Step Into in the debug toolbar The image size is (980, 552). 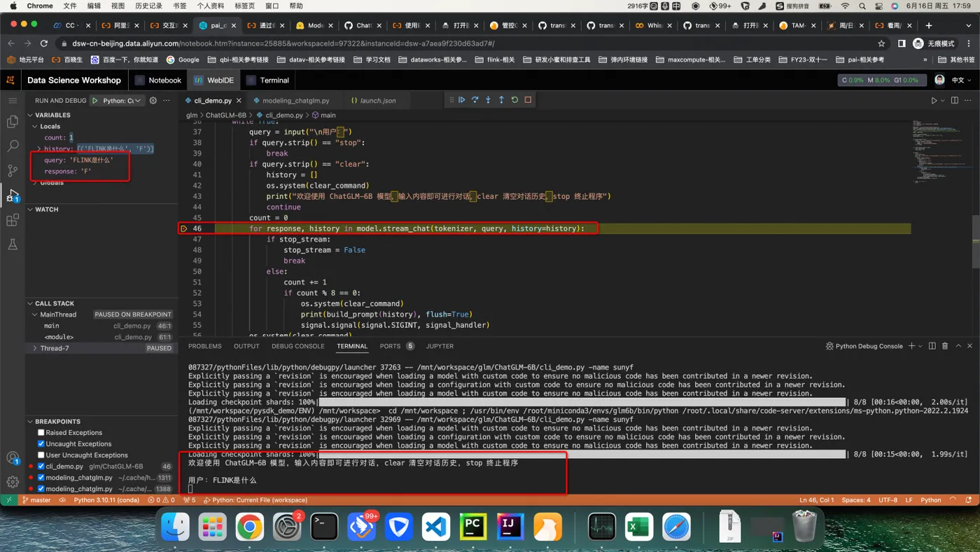pyautogui.click(x=488, y=100)
